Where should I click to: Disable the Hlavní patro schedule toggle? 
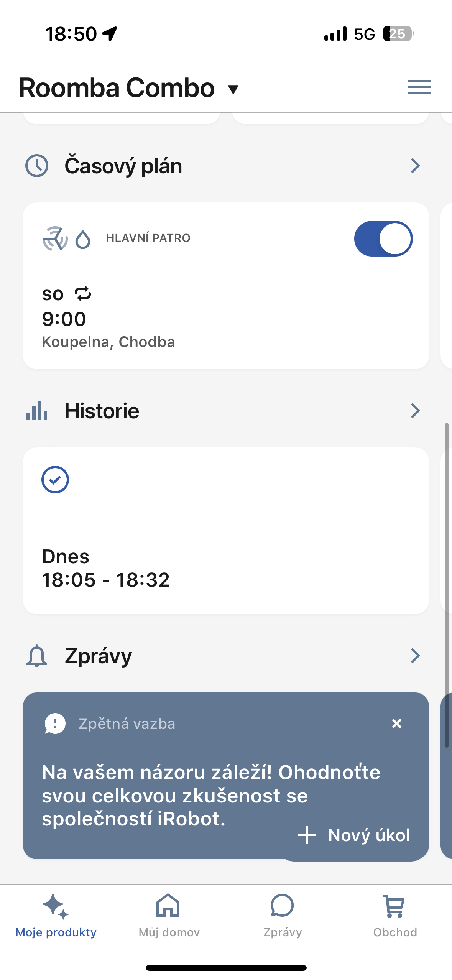click(383, 238)
